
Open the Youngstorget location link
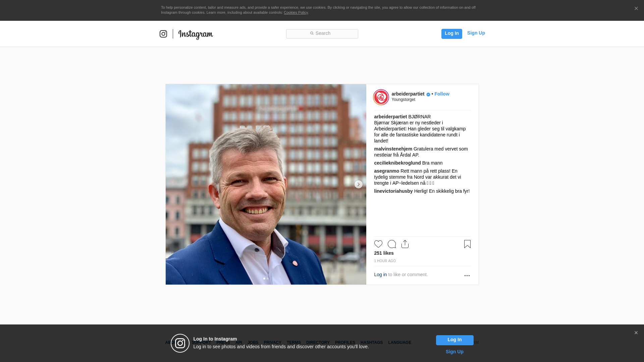(403, 100)
